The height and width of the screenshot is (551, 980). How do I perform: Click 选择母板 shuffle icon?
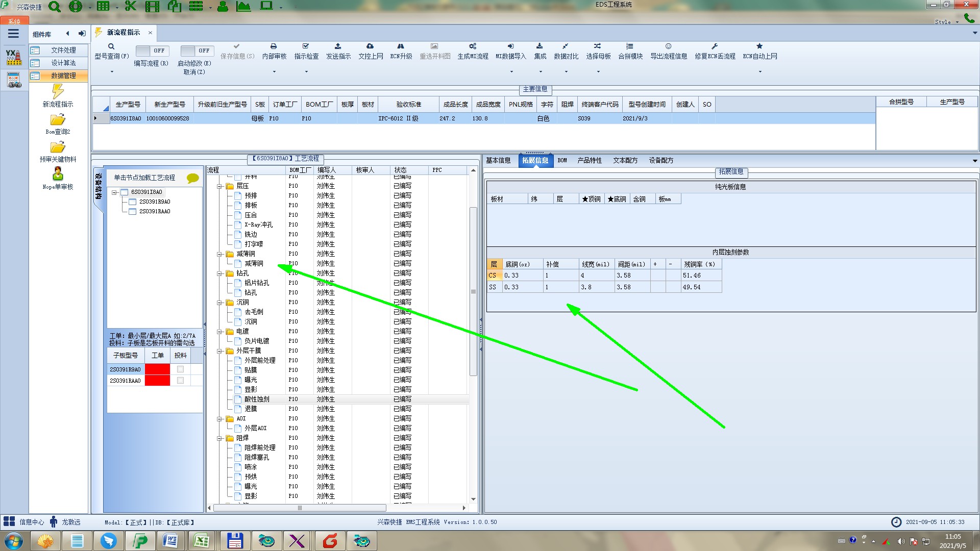pos(598,46)
